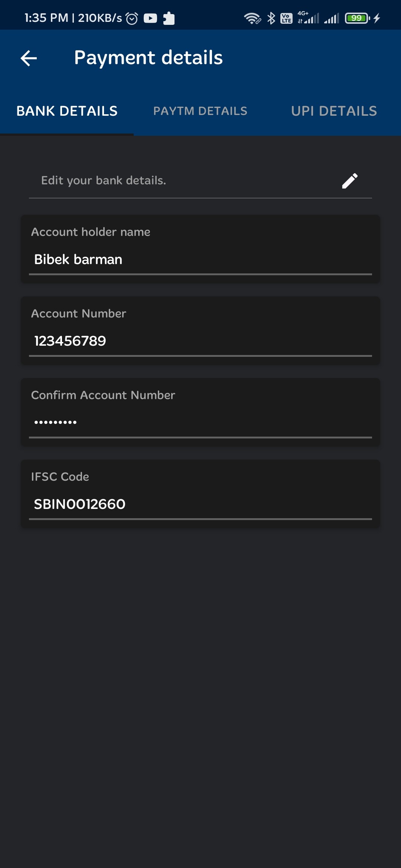
Task: Tap the alarm clock status icon
Action: coord(132,18)
